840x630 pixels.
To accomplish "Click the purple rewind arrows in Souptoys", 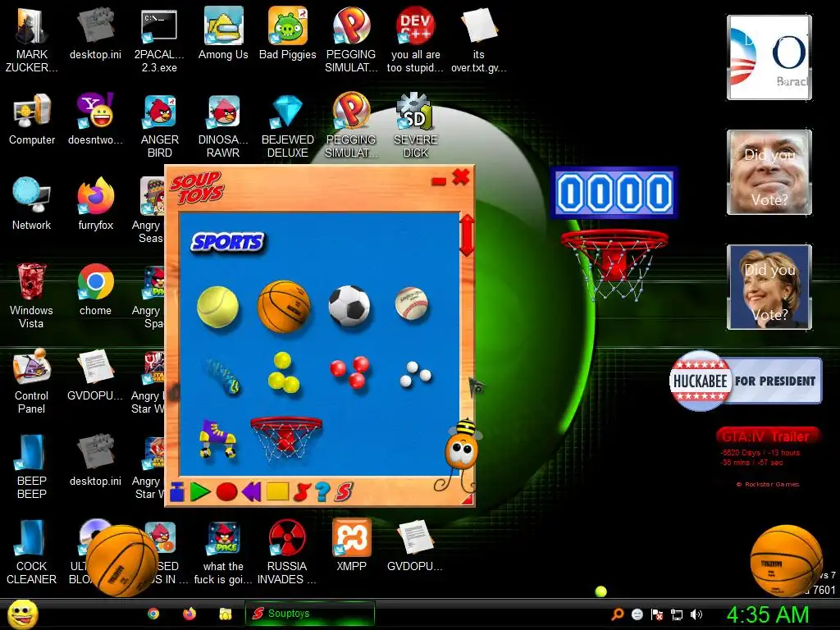I will [x=251, y=492].
